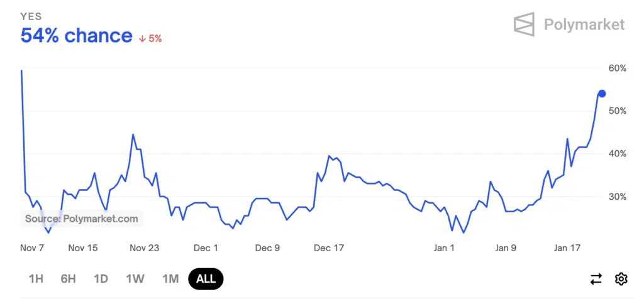Click the 30% y-axis label
644x304 pixels.
point(618,197)
